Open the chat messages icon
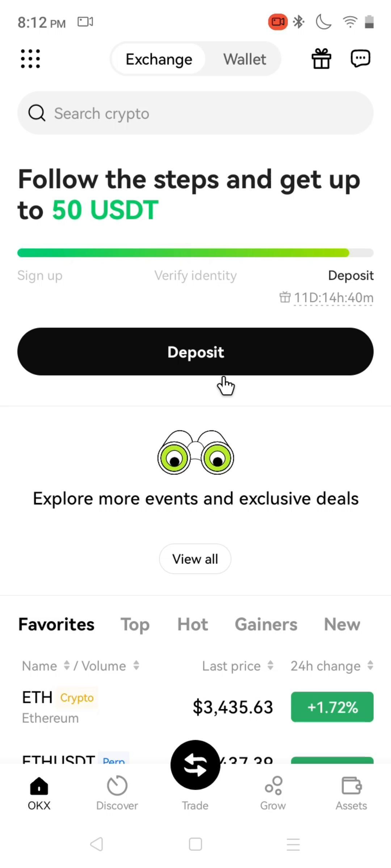The image size is (391, 868). tap(360, 59)
